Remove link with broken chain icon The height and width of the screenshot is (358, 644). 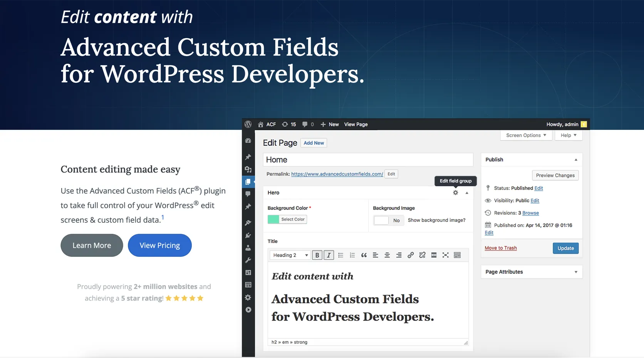tap(422, 255)
